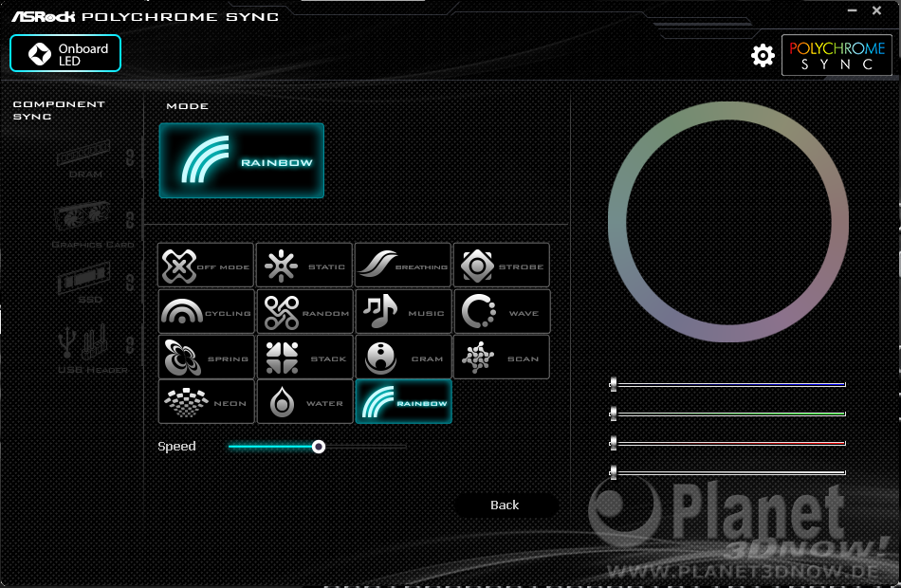Click the Graphics Card component icon
Image resolution: width=901 pixels, height=588 pixels.
click(83, 218)
